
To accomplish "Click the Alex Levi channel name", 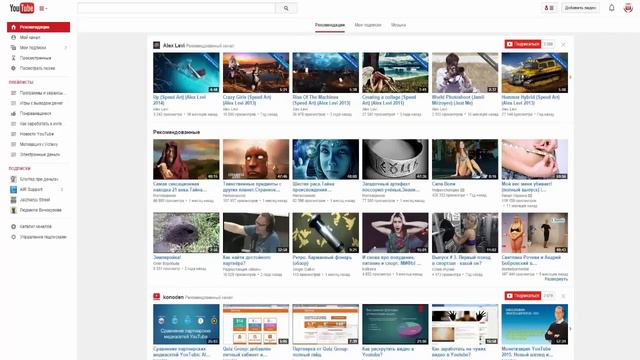I will pos(174,46).
